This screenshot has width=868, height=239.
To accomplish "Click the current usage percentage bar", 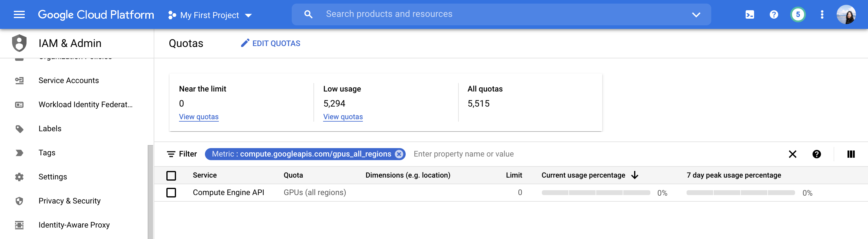I will pyautogui.click(x=596, y=193).
